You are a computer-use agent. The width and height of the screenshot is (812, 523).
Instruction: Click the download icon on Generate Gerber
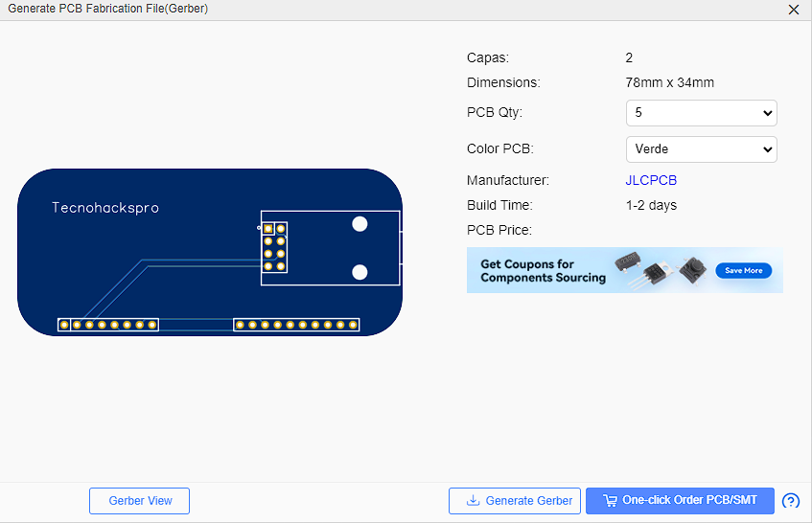pos(473,501)
